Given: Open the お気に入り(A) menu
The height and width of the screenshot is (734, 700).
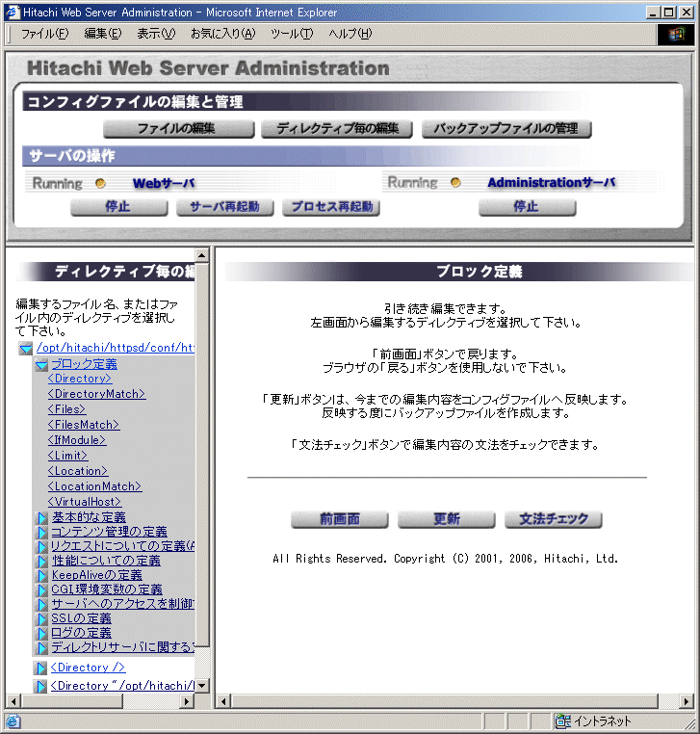Looking at the screenshot, I should point(222,34).
